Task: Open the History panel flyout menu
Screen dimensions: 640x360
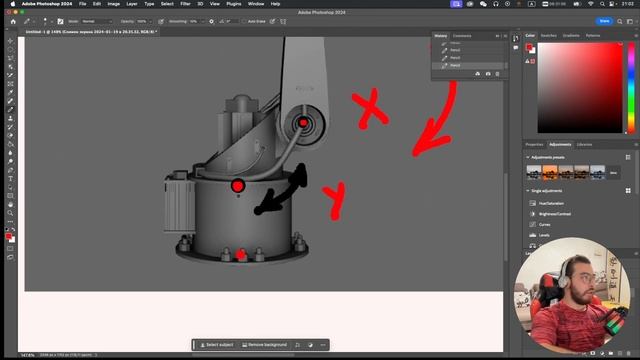Action: [505, 36]
